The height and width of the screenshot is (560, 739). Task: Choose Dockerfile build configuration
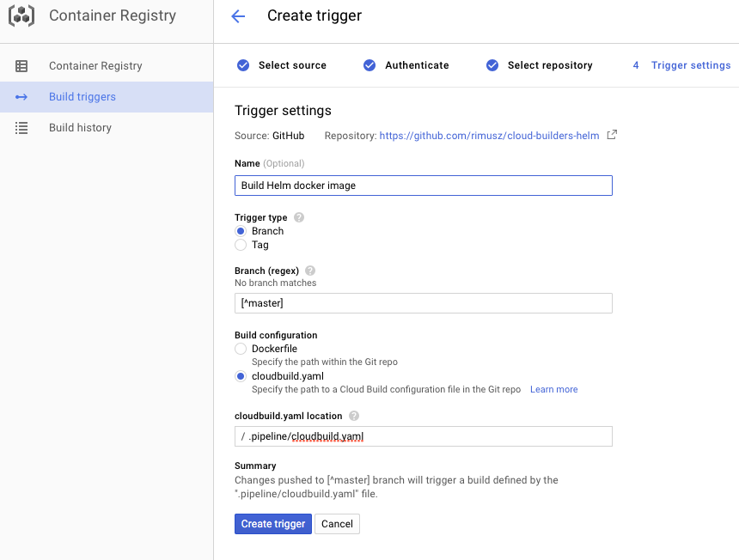point(241,349)
